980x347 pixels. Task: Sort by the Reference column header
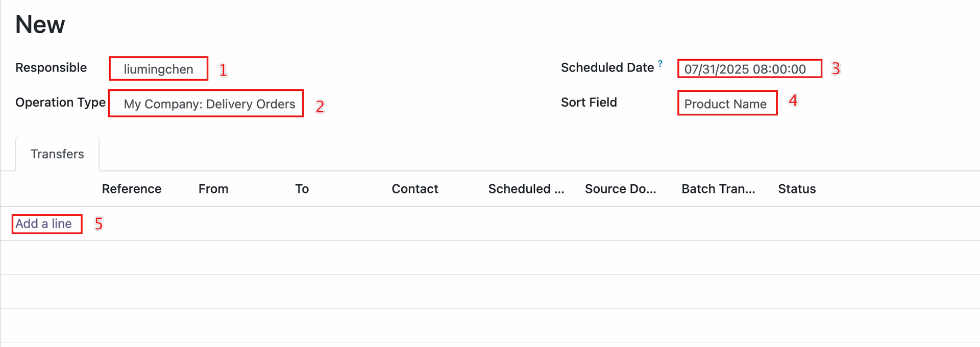(x=132, y=189)
